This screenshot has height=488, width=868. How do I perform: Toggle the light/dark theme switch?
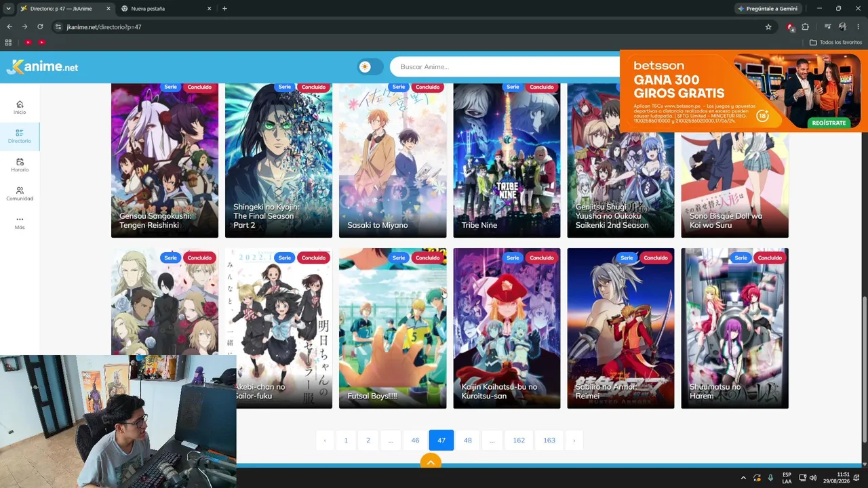pos(371,66)
